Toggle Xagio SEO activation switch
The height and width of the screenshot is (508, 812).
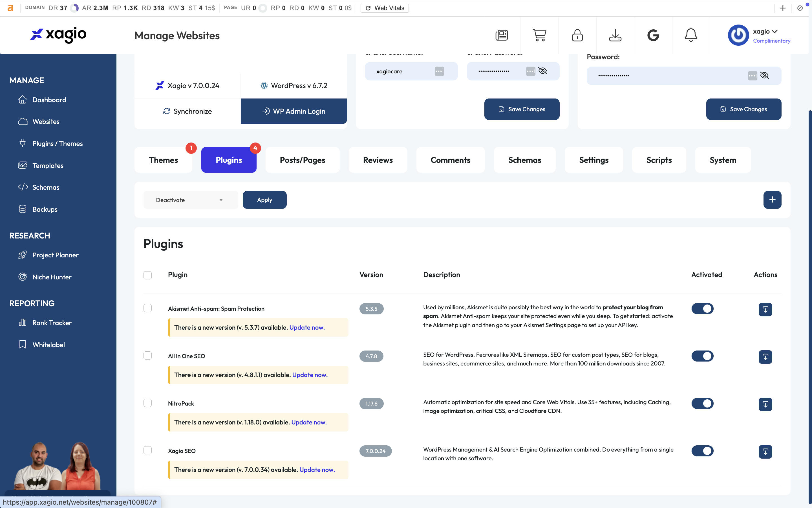point(702,451)
